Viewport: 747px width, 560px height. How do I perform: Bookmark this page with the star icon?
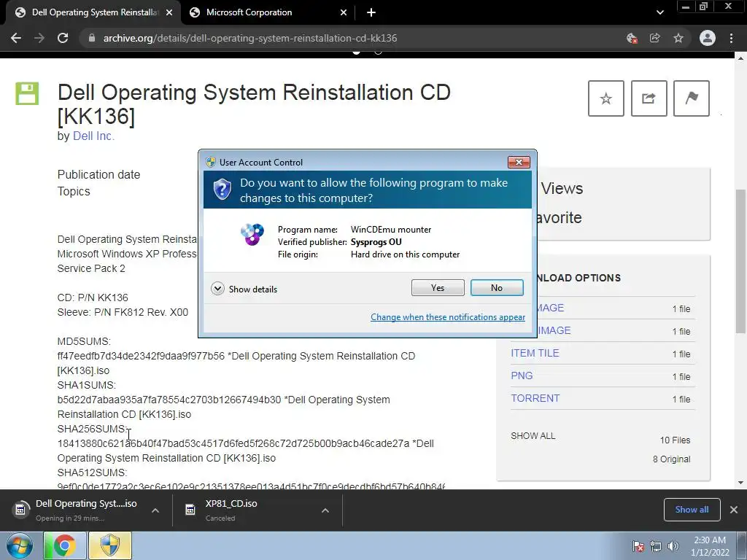click(678, 38)
